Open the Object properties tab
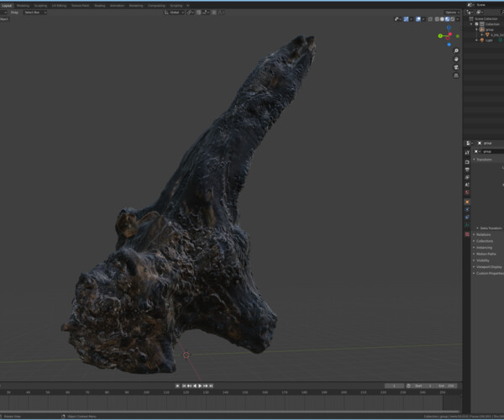 tap(467, 202)
